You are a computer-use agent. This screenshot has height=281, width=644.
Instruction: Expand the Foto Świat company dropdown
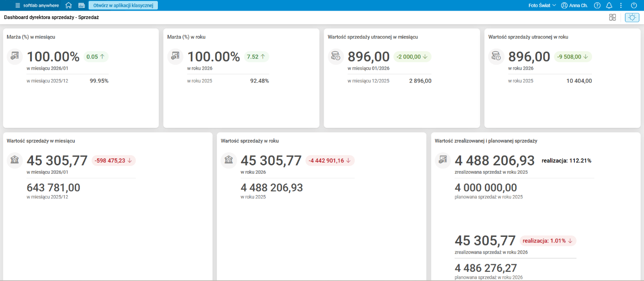pos(542,6)
